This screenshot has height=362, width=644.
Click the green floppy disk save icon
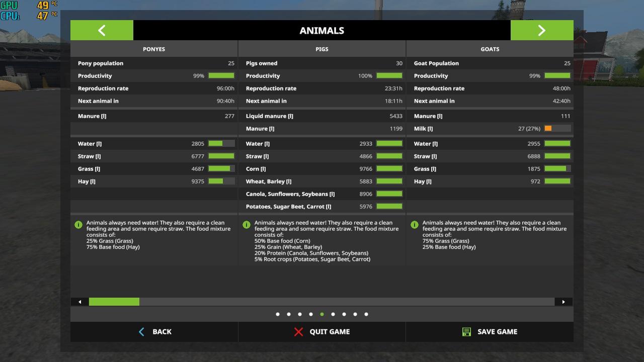tap(466, 332)
